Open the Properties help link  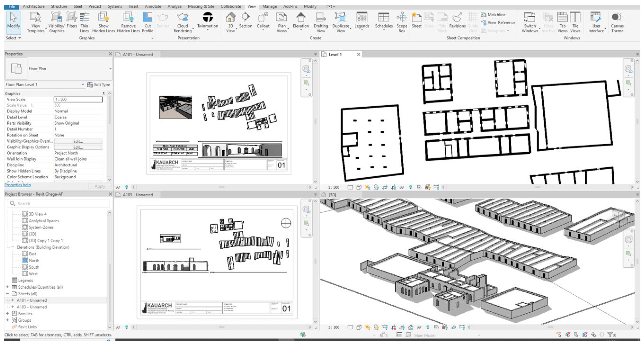click(18, 185)
